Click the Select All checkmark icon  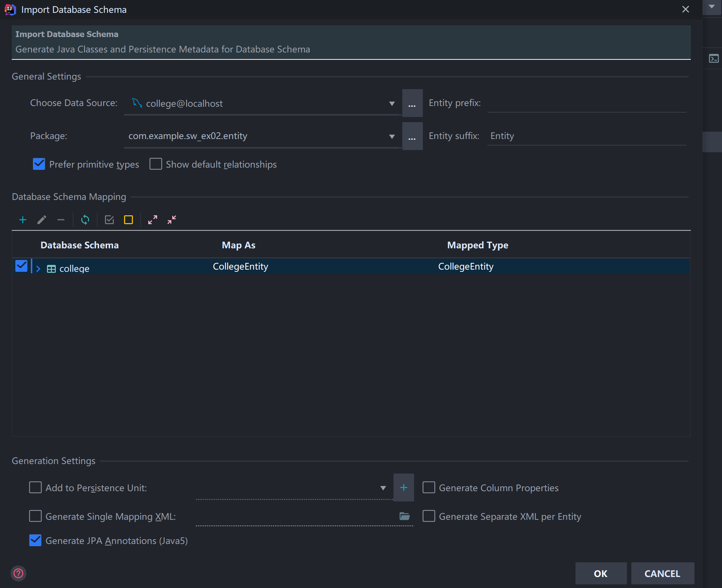click(109, 220)
